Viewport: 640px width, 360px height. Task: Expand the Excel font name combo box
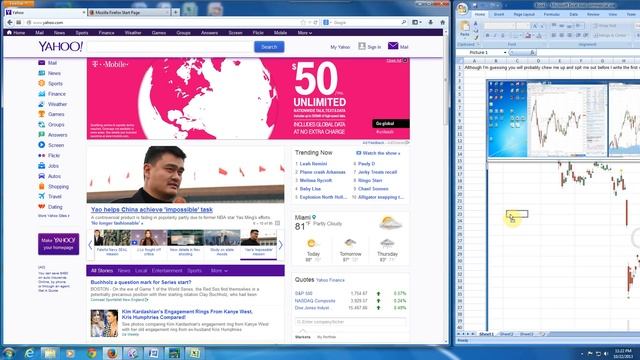513,26
